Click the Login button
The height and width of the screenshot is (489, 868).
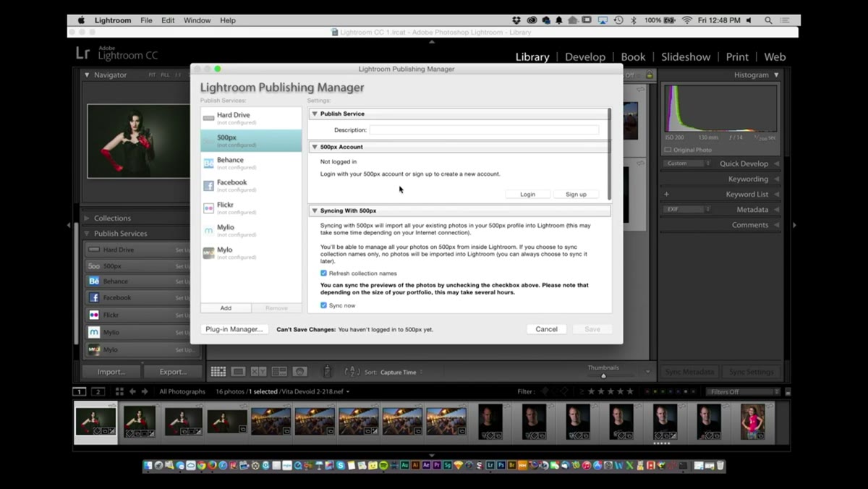tap(527, 194)
